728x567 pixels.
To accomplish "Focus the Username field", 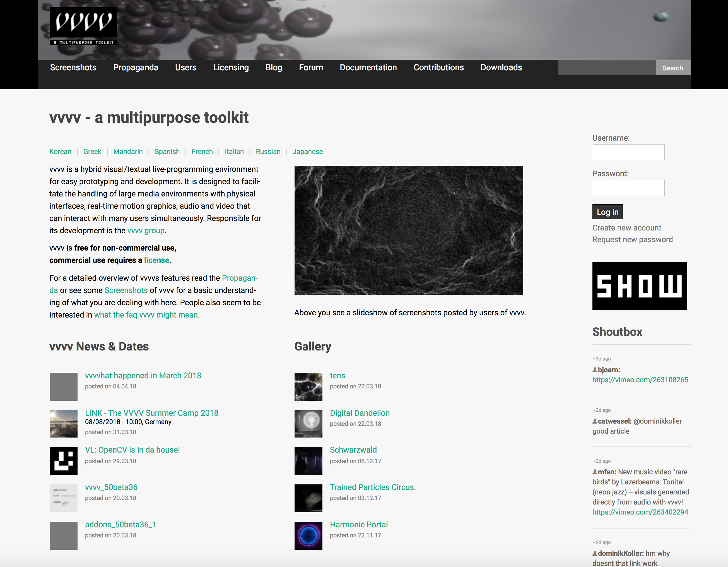I will tap(628, 152).
